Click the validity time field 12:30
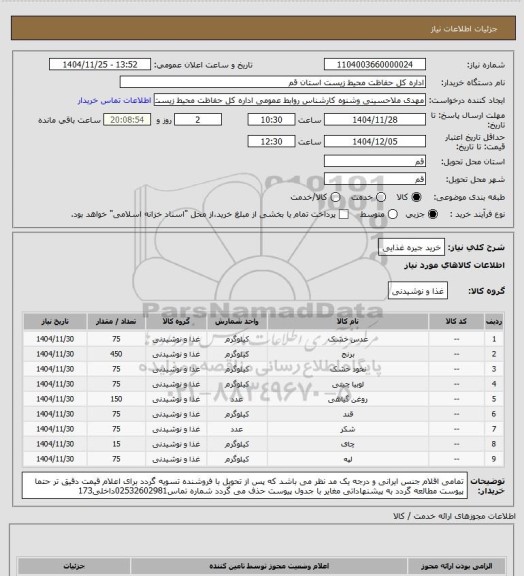Screen dimensions: 524x576 tap(272, 141)
